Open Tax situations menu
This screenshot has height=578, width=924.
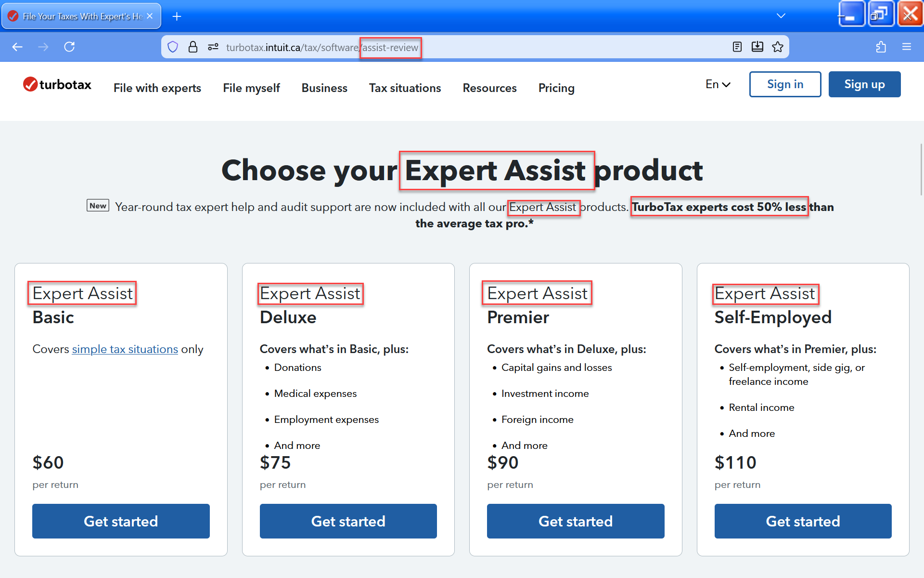[405, 88]
